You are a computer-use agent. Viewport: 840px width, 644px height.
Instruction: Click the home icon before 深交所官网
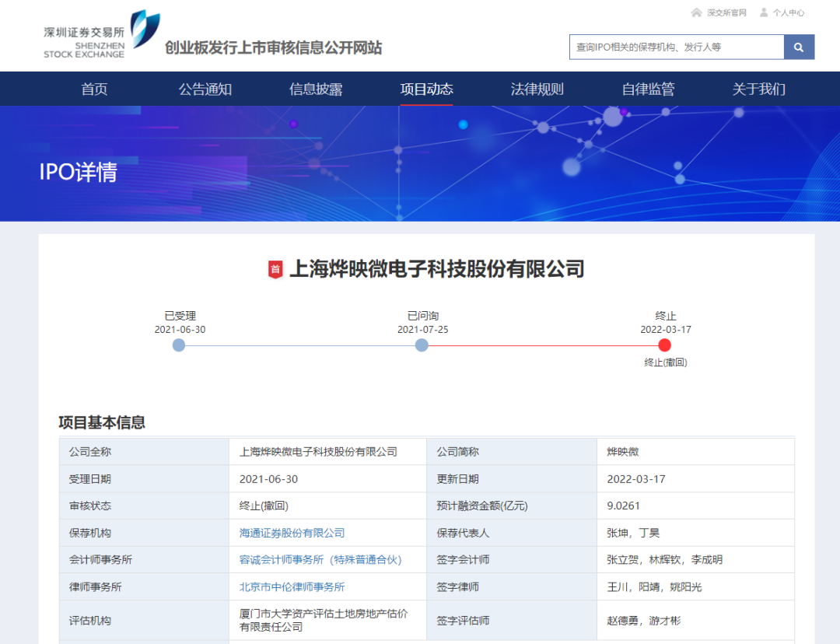tap(695, 12)
